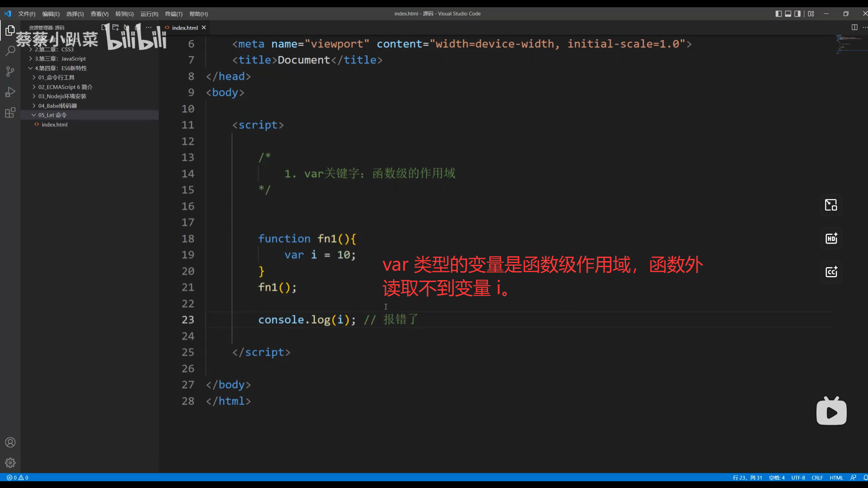Click the split editor right icon
The height and width of the screenshot is (488, 868).
pos(854,28)
